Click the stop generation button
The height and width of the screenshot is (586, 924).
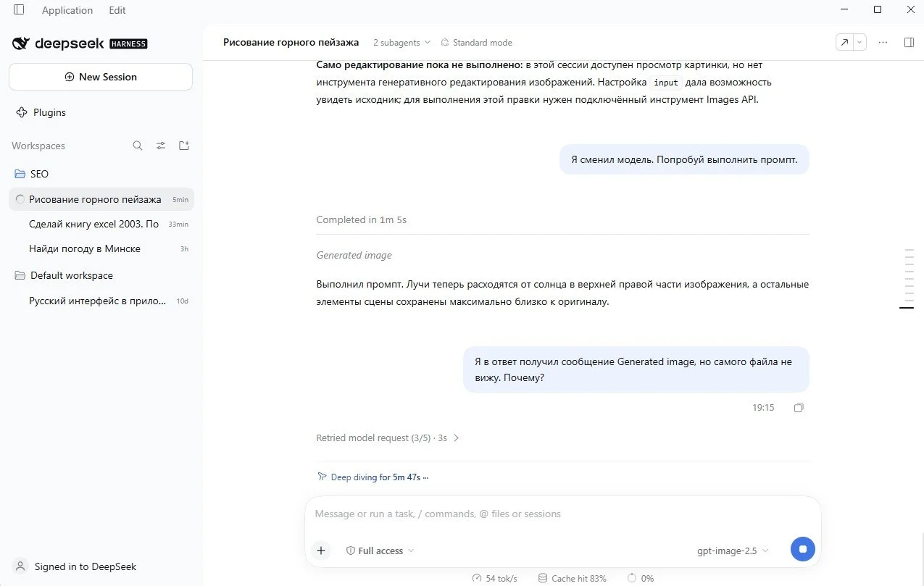coord(802,550)
